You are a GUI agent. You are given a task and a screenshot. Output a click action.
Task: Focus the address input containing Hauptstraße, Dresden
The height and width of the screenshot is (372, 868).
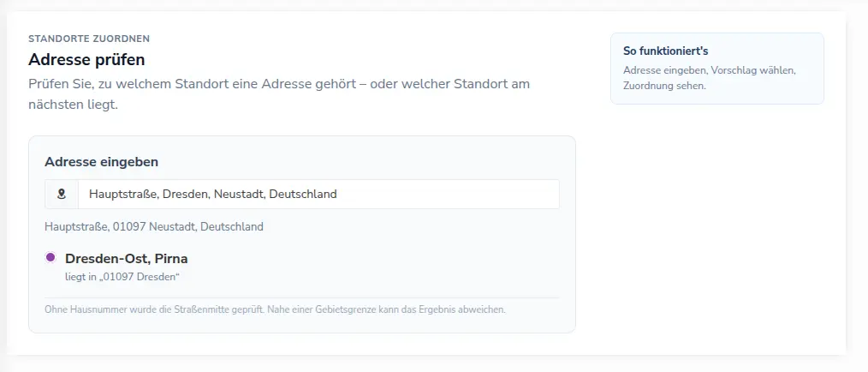point(318,194)
